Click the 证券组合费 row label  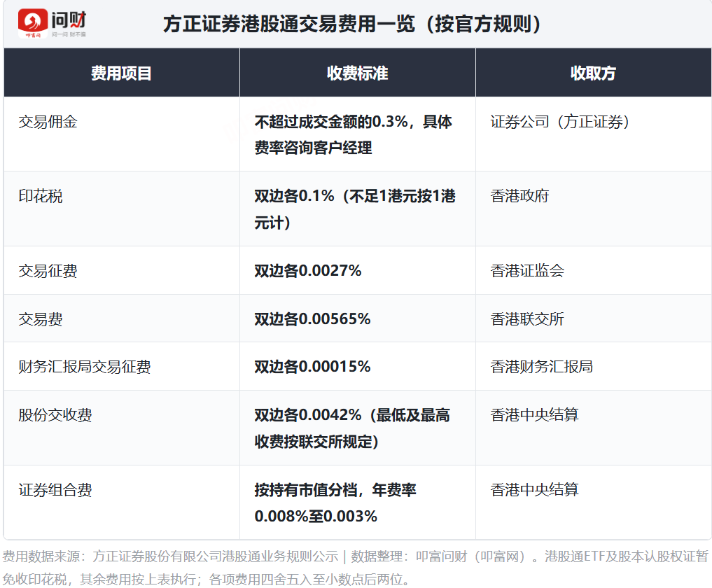[x=55, y=490]
